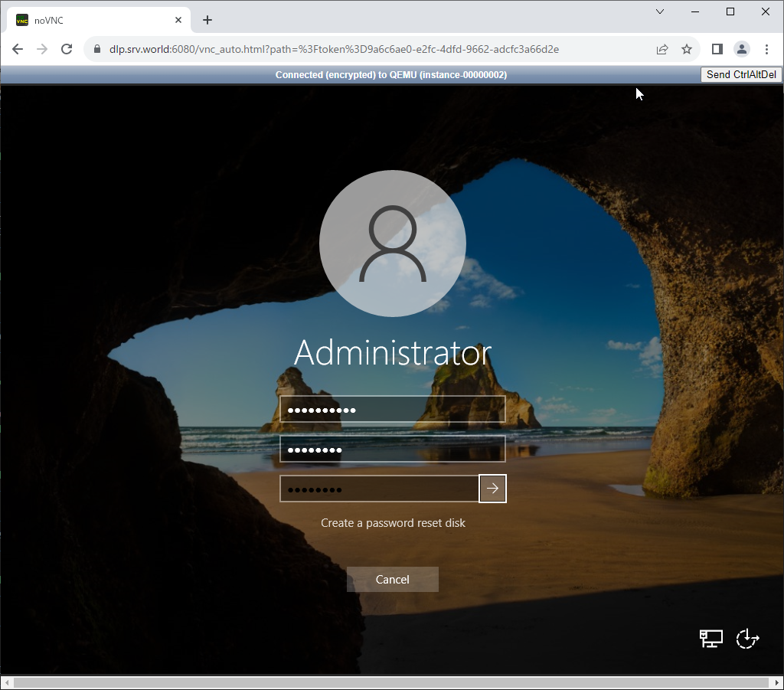784x690 pixels.
Task: Click the Administrator user avatar
Action: (x=392, y=244)
